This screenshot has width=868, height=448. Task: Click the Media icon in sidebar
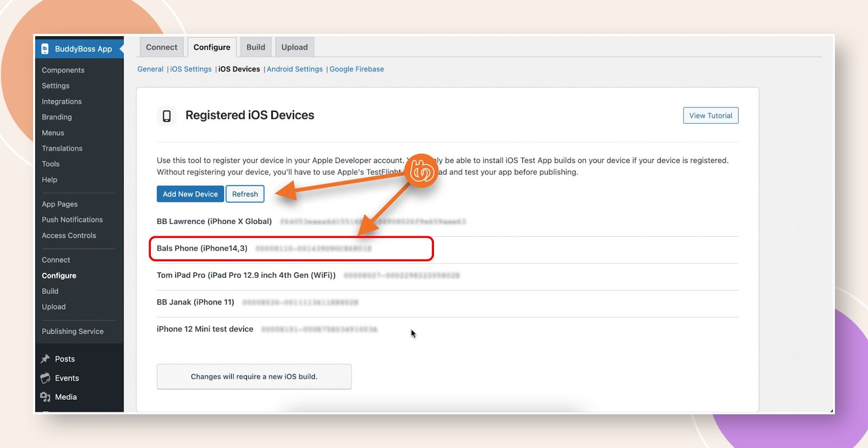[x=46, y=397]
